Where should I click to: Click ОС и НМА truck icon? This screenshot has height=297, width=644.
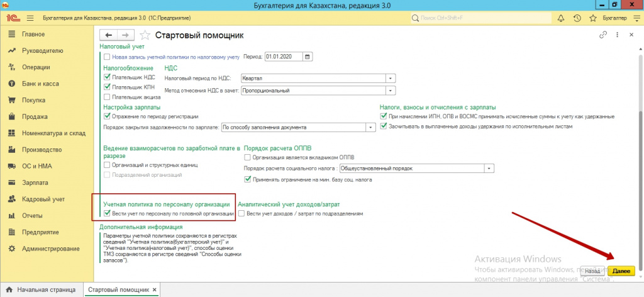coord(12,166)
